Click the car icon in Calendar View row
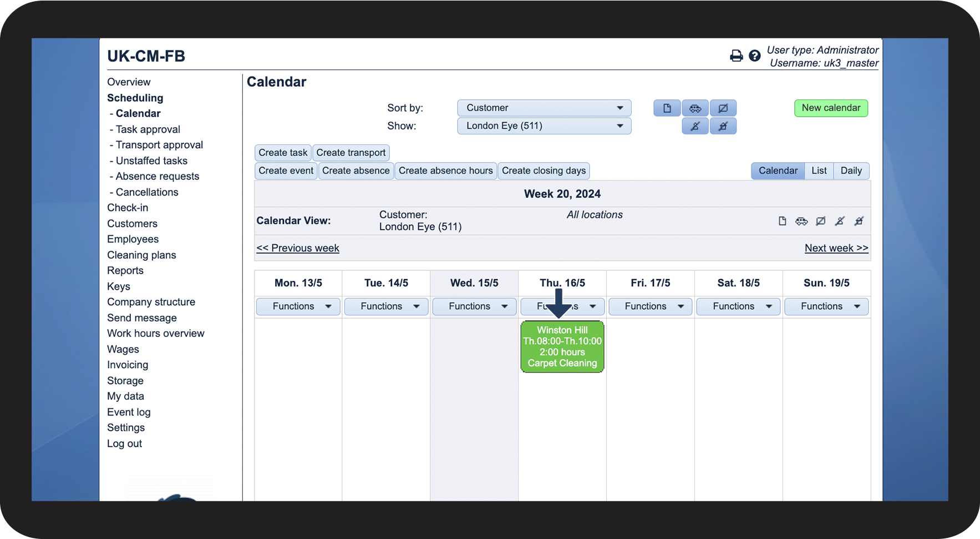 pyautogui.click(x=801, y=221)
